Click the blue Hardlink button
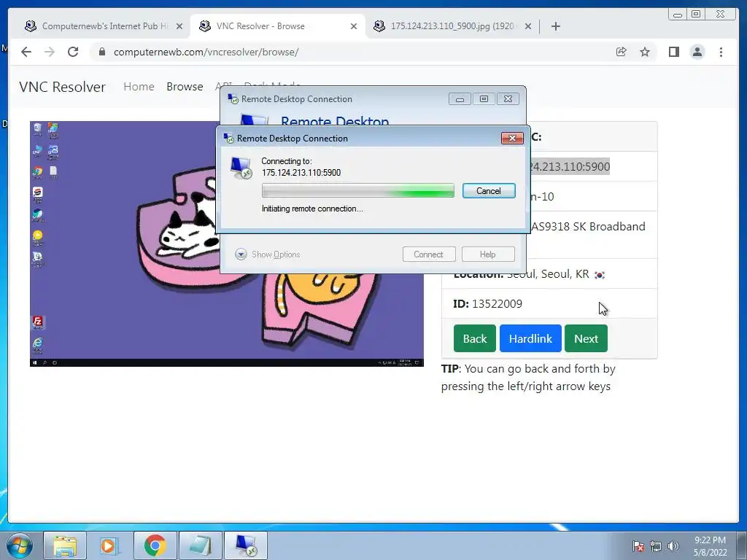 click(x=530, y=338)
